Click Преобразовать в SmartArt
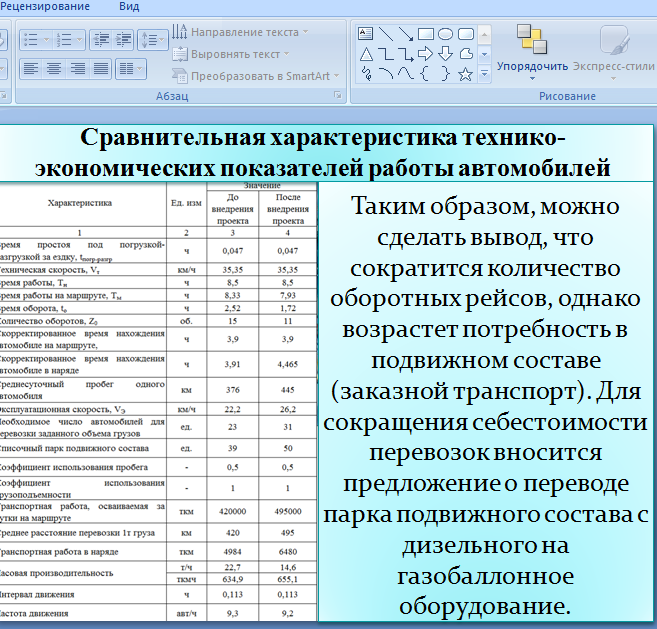This screenshot has width=657, height=629. (x=255, y=76)
